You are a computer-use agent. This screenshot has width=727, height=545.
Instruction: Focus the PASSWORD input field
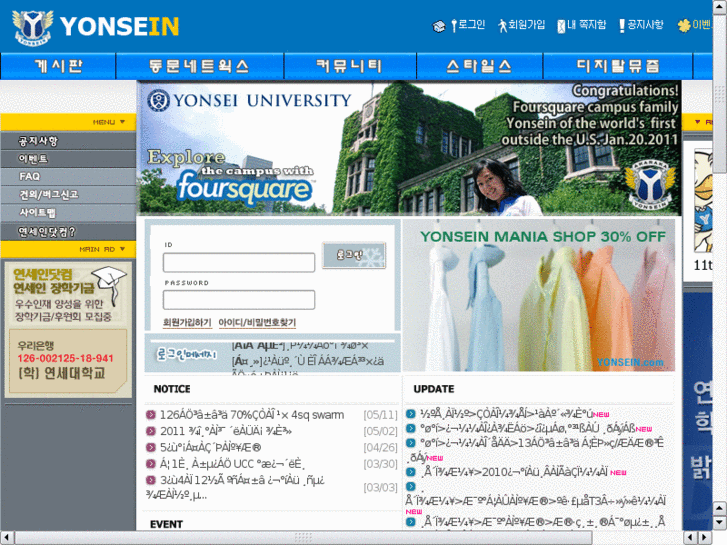[x=239, y=300]
